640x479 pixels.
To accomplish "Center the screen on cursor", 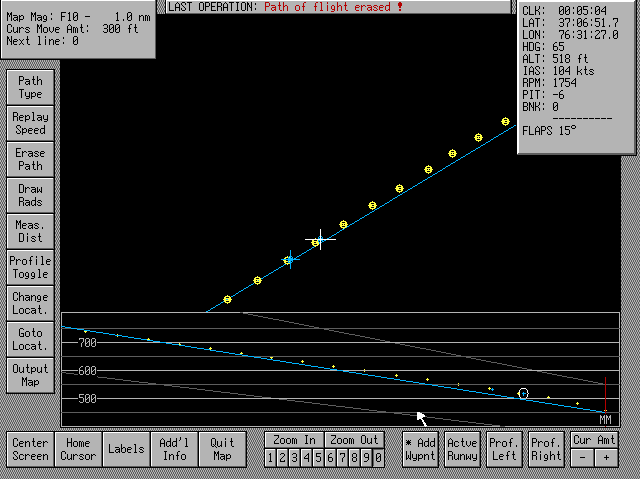I will coord(30,449).
